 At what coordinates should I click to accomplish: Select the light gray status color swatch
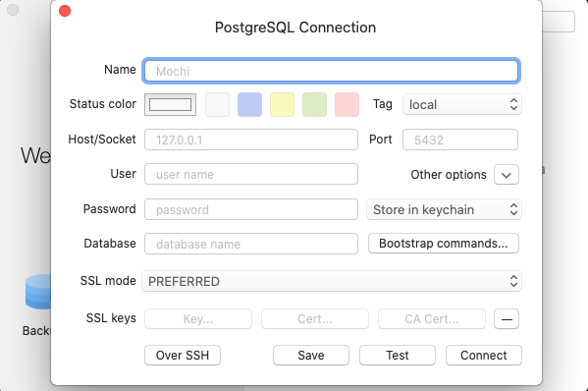tap(218, 105)
